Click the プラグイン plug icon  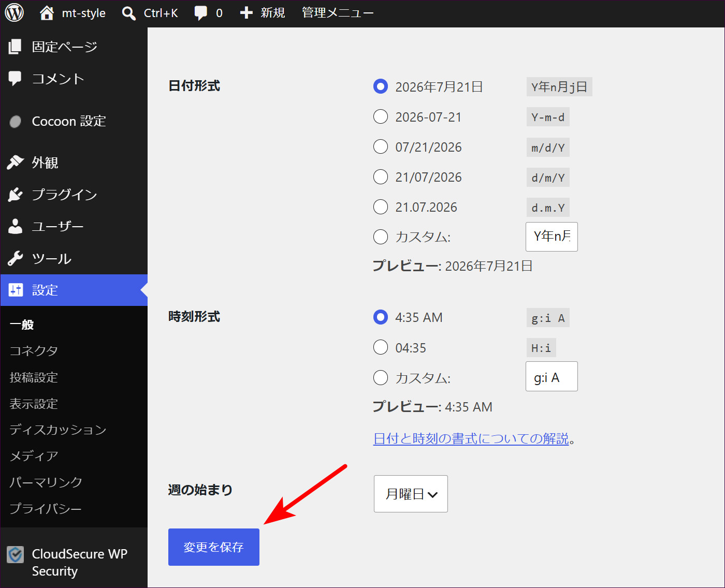click(x=16, y=195)
